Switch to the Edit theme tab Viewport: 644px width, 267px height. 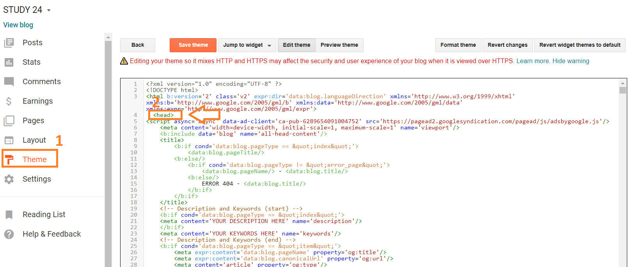tap(296, 45)
